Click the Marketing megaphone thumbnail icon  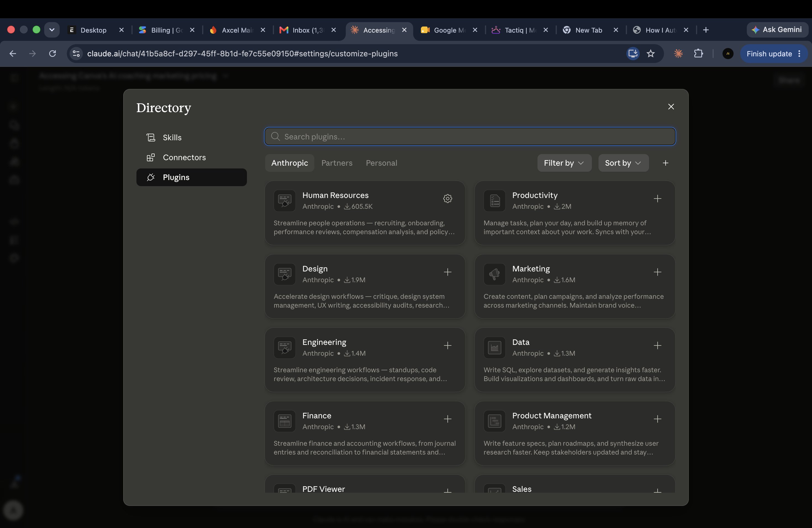pyautogui.click(x=494, y=274)
